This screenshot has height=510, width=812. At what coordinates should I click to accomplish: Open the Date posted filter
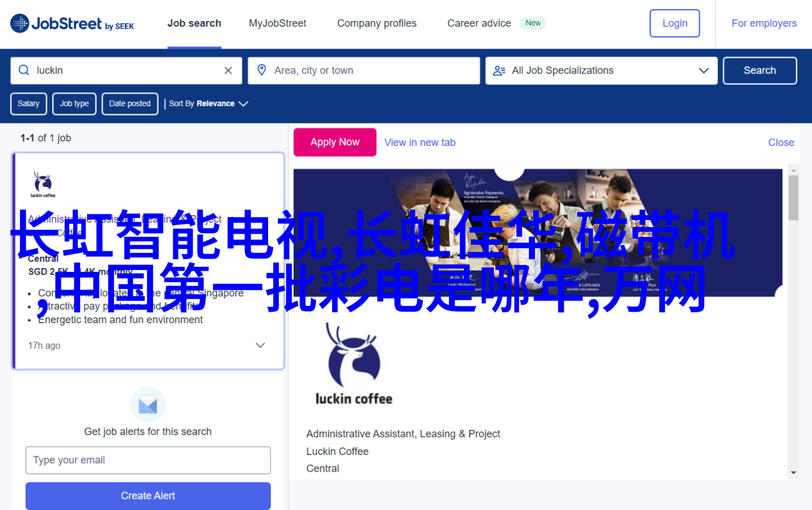(130, 104)
